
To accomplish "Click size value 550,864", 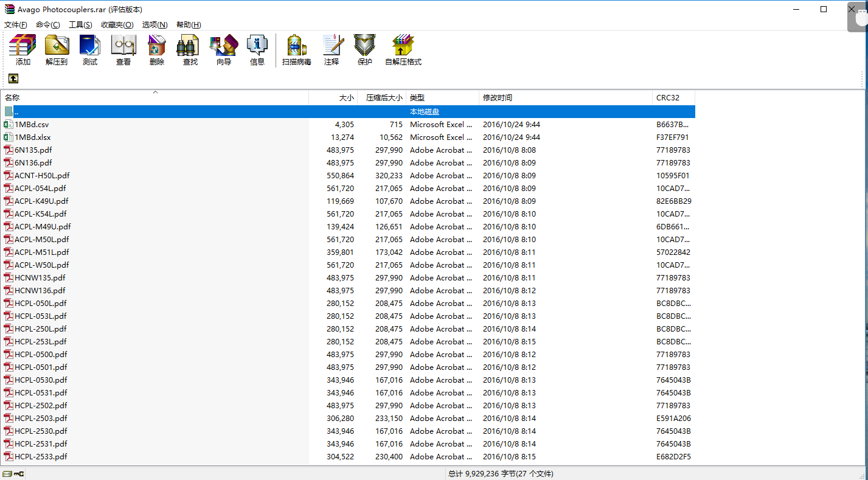I will [340, 175].
